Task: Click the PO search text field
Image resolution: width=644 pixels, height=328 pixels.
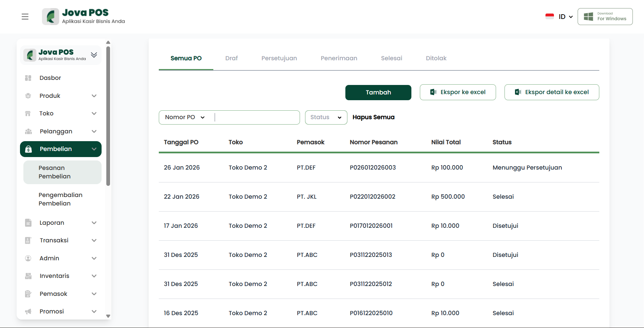Action: coord(257,117)
